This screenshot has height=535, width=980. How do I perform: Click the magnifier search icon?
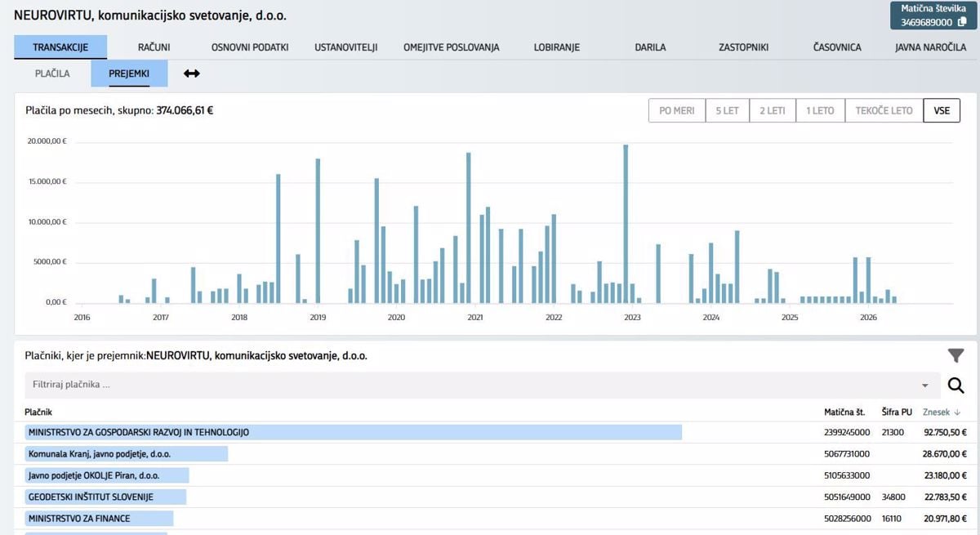(x=955, y=386)
